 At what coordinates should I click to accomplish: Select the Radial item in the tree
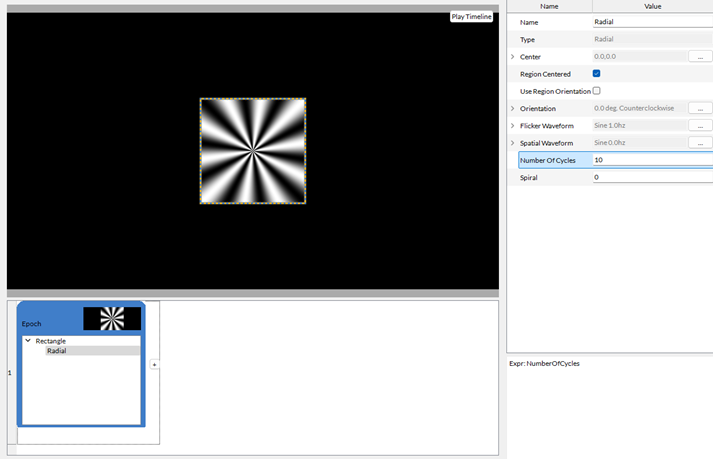[57, 351]
